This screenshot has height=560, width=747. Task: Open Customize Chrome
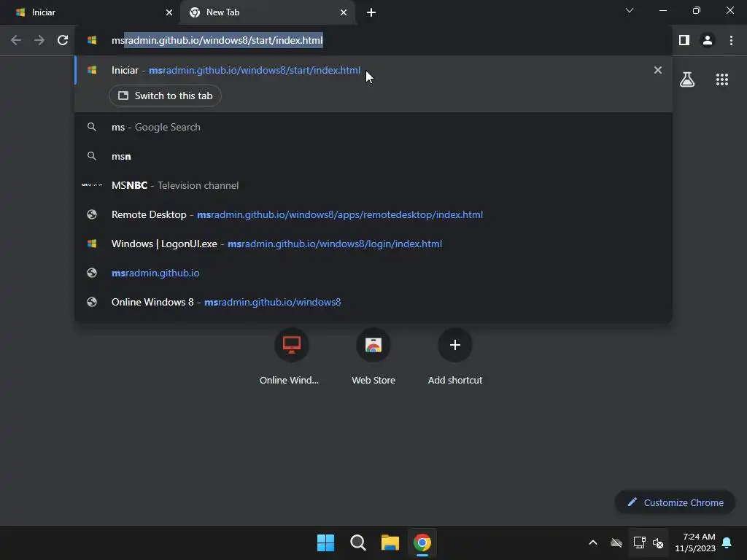pos(675,502)
